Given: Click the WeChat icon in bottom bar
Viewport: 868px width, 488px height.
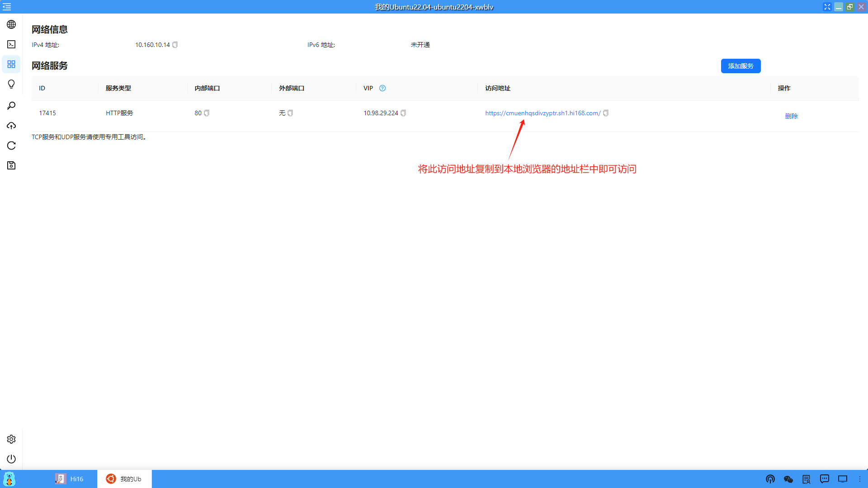Looking at the screenshot, I should tap(788, 479).
